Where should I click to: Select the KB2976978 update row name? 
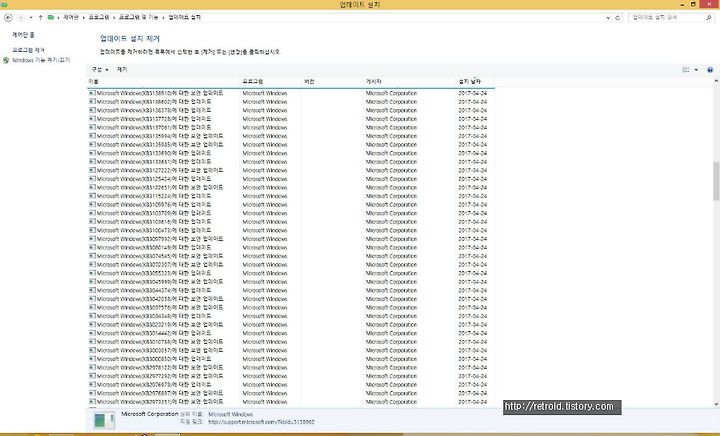point(154,384)
